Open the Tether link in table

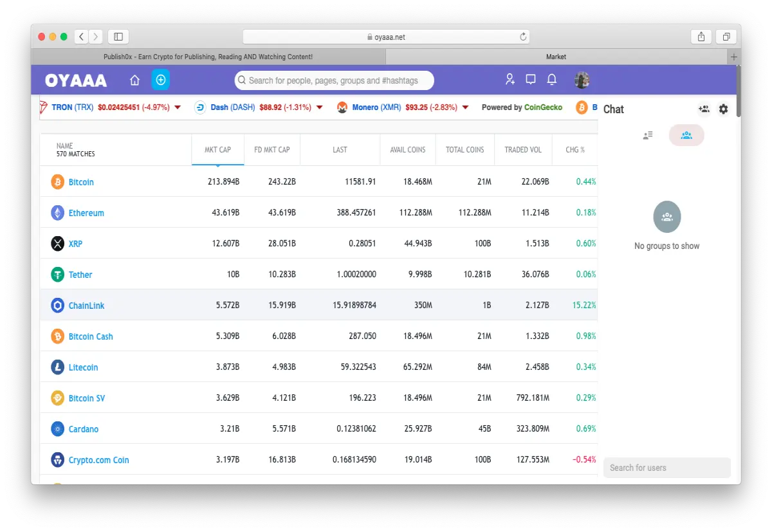click(80, 275)
